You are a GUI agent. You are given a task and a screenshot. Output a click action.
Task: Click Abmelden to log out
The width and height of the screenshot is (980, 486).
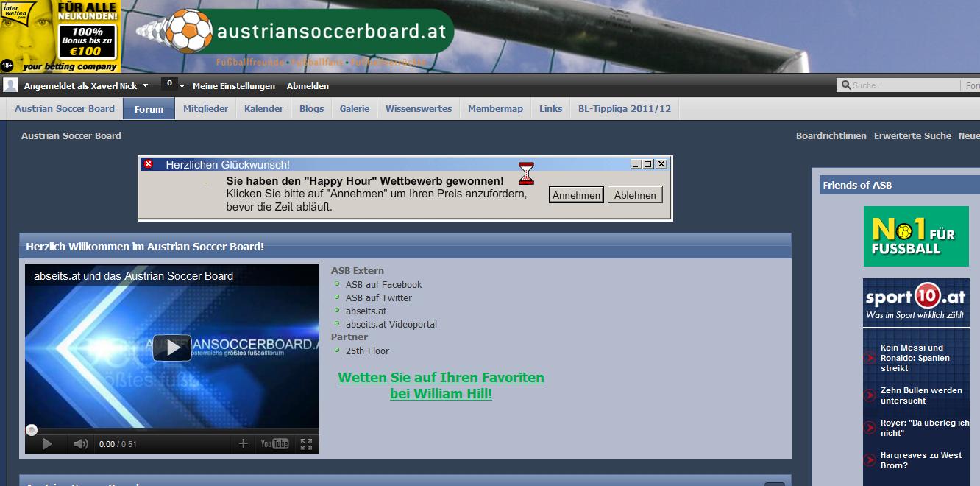click(x=308, y=86)
